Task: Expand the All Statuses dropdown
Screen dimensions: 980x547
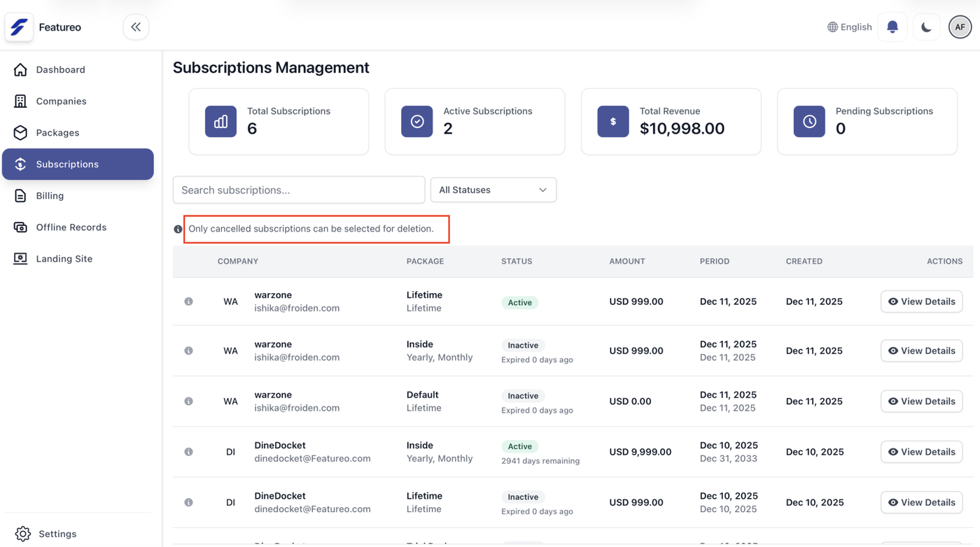Action: [x=493, y=190]
